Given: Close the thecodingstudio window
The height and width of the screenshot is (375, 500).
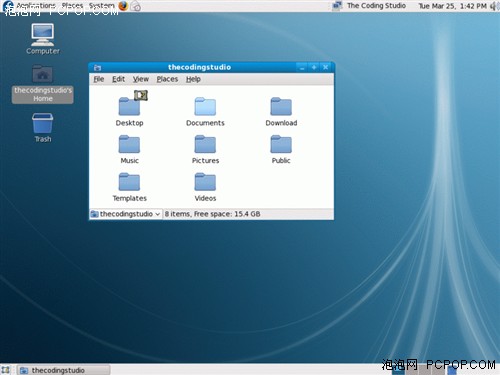Looking at the screenshot, I should coord(325,67).
